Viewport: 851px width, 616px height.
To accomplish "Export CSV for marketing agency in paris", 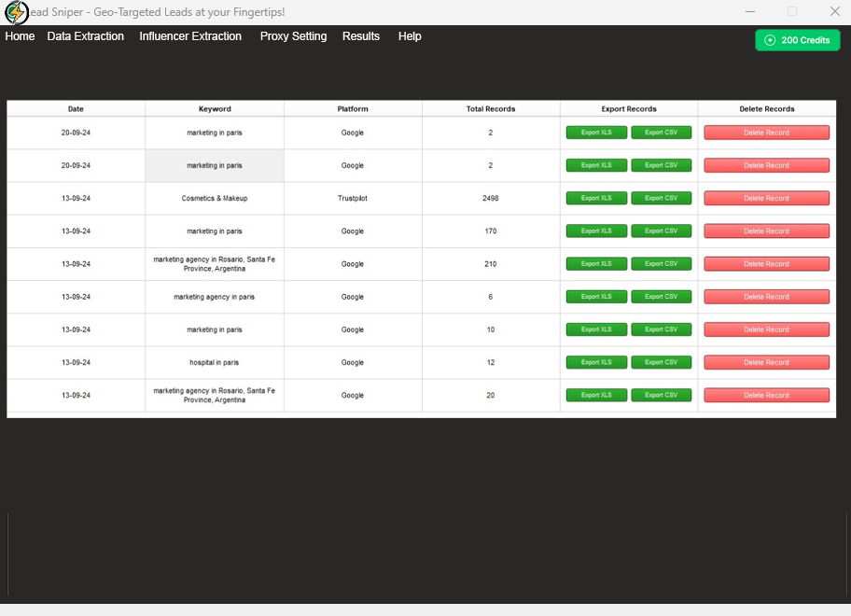I will click(x=661, y=297).
